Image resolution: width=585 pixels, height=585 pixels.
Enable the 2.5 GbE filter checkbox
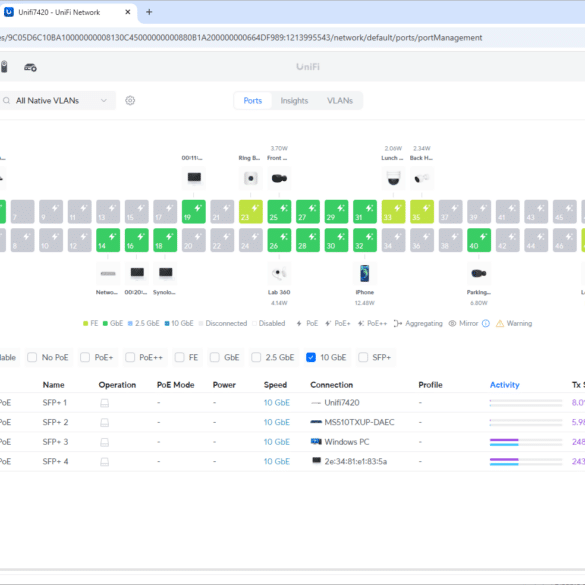[x=256, y=357]
